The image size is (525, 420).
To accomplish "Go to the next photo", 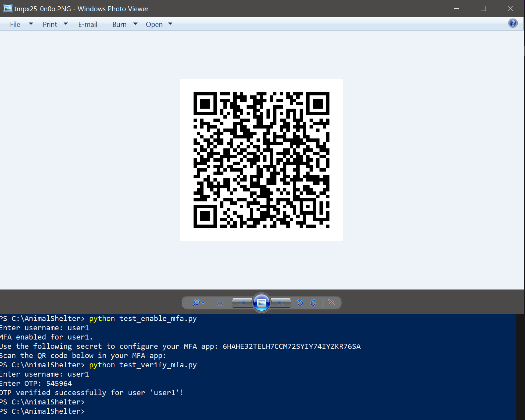I will 281,302.
